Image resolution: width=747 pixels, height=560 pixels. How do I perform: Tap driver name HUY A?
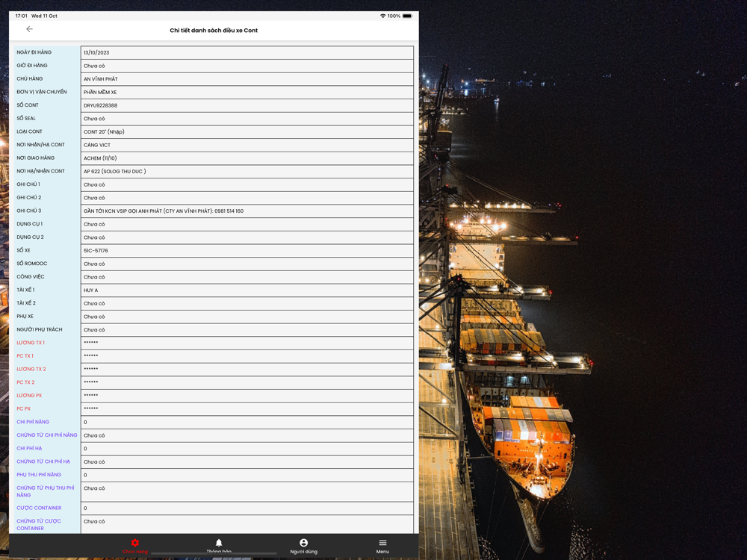click(90, 290)
